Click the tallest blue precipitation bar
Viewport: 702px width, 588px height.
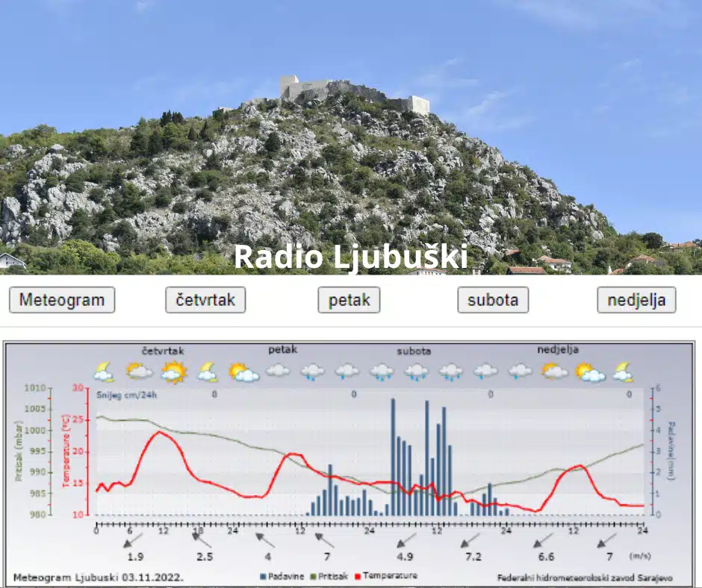point(393,457)
